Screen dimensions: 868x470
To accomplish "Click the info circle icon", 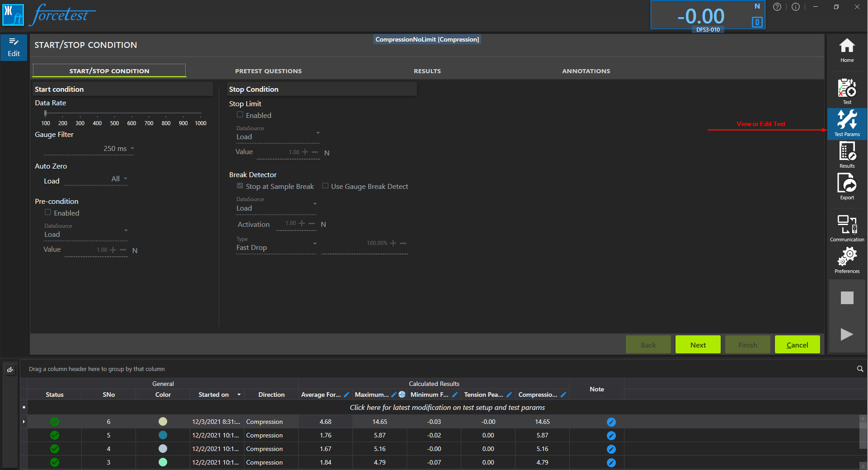I will [x=796, y=7].
